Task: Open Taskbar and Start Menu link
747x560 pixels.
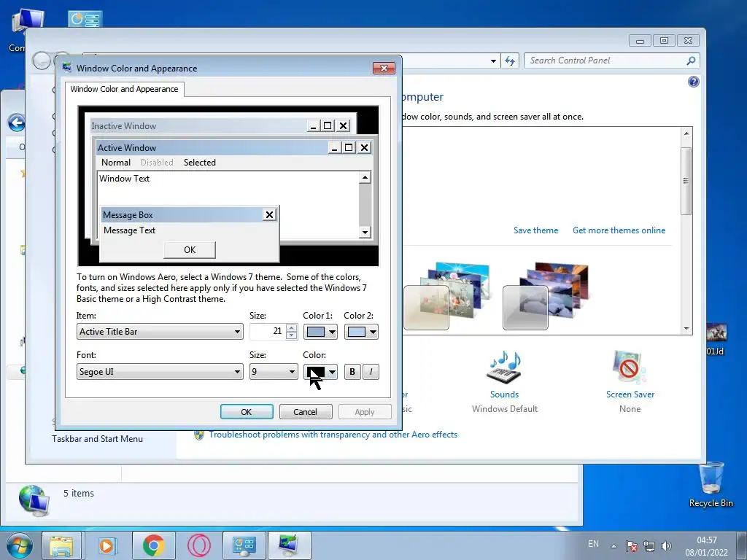Action: click(x=97, y=439)
